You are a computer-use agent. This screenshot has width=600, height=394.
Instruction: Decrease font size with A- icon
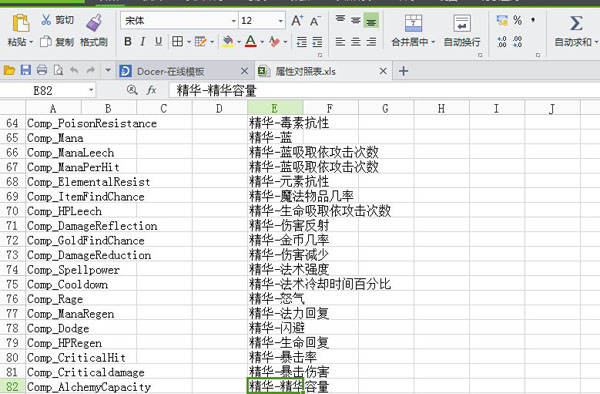tap(315, 21)
